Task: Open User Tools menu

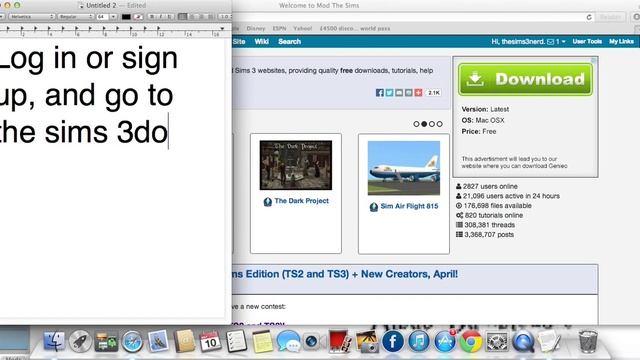Action: pos(587,42)
